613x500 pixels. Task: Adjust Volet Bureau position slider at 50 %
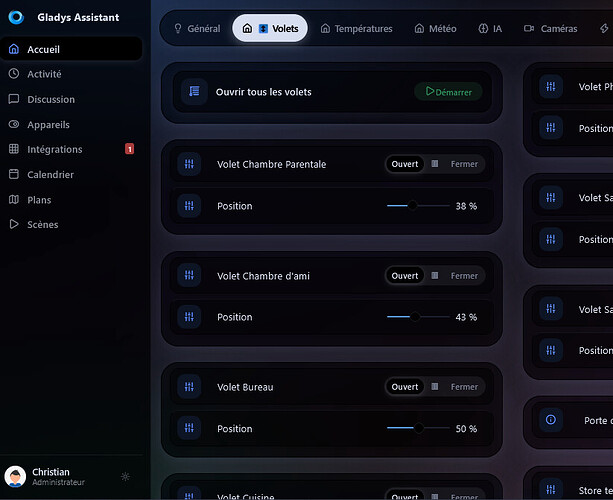(x=418, y=428)
